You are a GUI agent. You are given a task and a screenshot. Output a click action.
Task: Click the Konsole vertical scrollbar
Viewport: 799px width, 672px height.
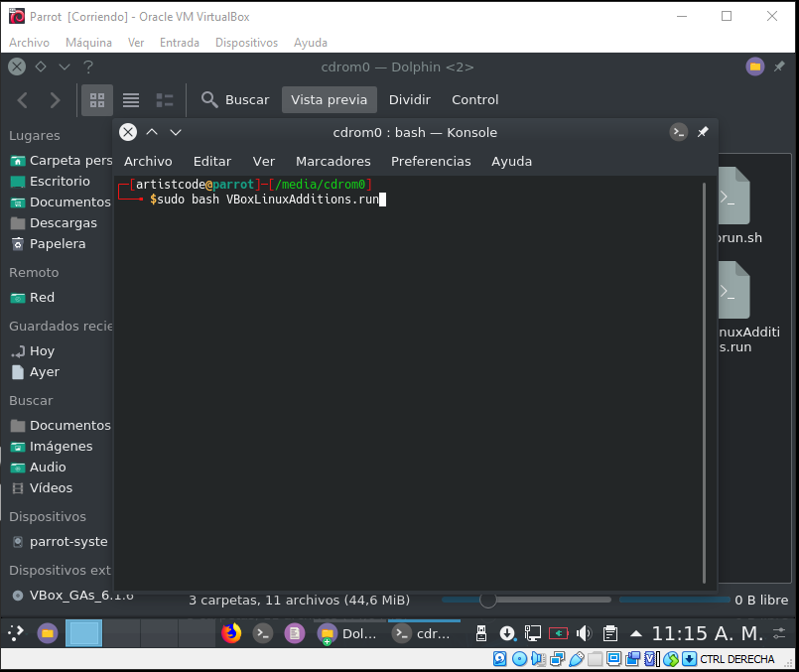pos(705,382)
